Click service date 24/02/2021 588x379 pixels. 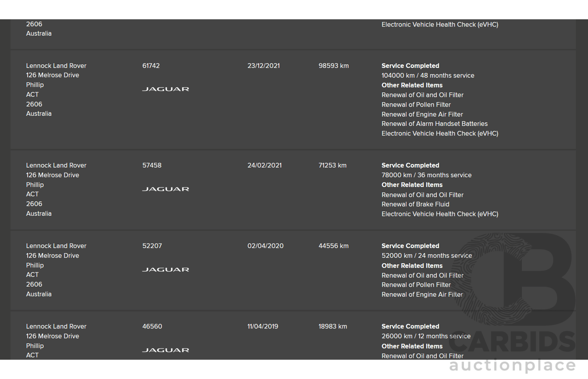point(265,165)
